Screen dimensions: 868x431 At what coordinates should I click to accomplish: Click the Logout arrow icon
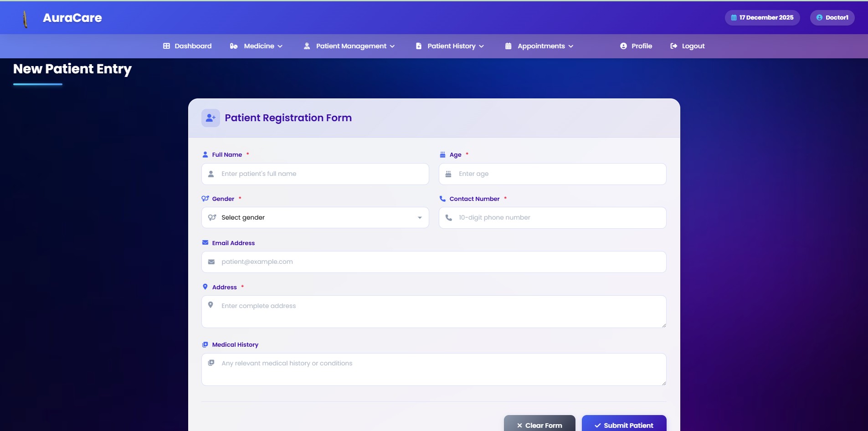(673, 46)
